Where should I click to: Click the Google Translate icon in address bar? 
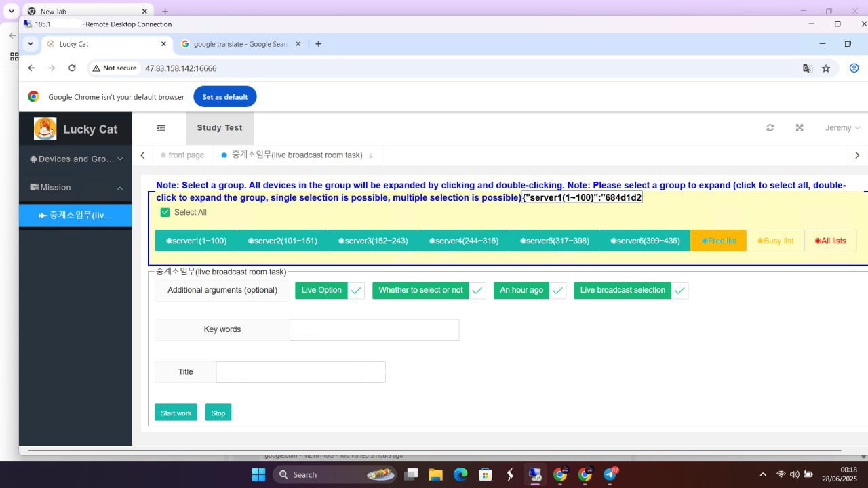click(x=807, y=68)
